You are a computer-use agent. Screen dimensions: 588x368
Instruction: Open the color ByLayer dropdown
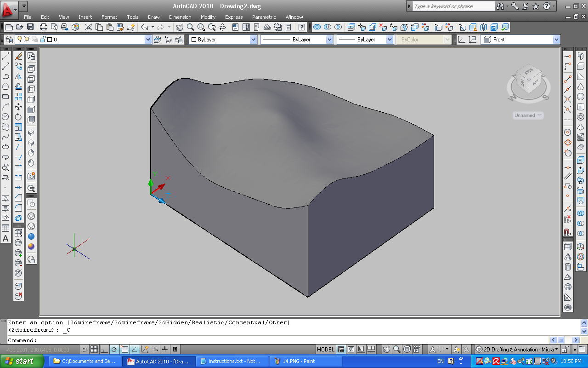pyautogui.click(x=252, y=40)
